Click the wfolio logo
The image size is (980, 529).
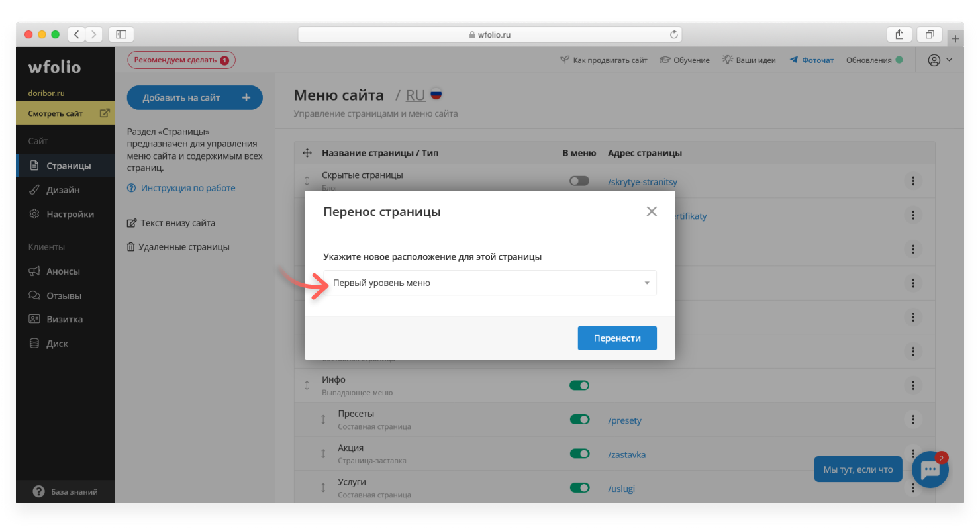(x=54, y=67)
